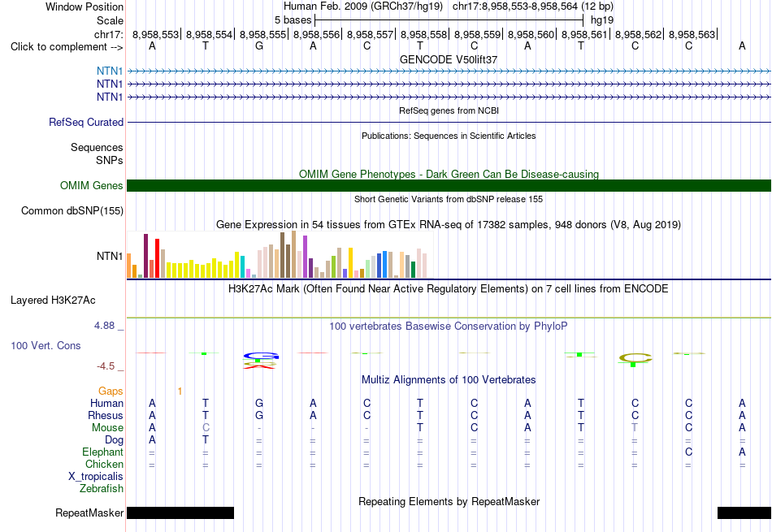Click the G base in the Rhesus row

(259, 416)
